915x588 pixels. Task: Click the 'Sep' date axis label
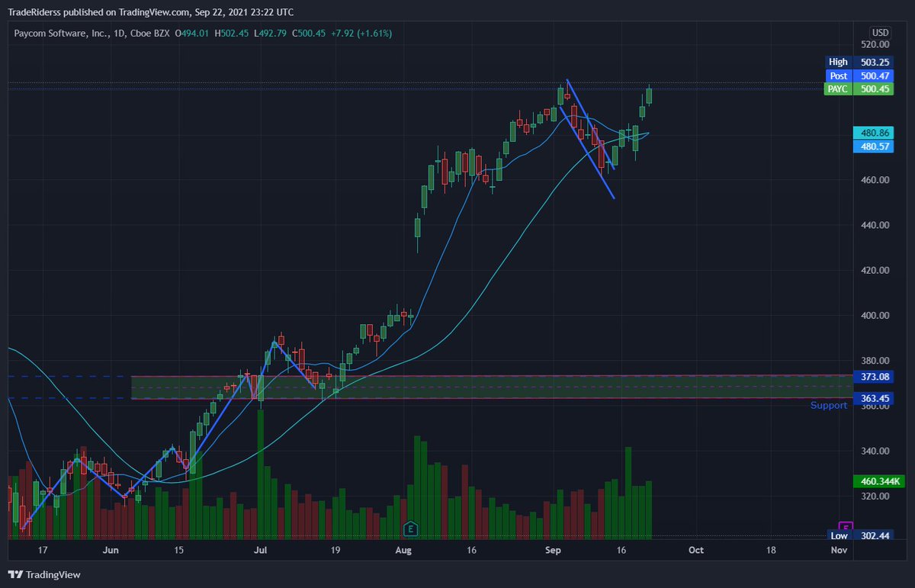[x=554, y=550]
